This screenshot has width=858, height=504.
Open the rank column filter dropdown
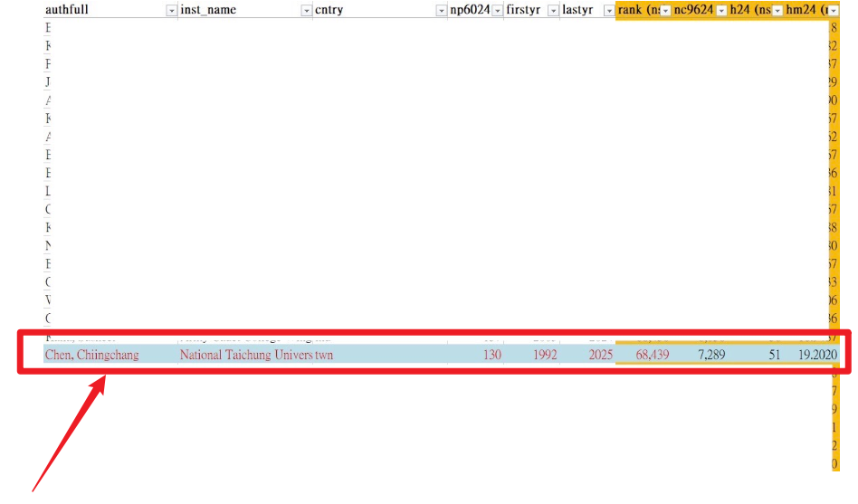665,10
